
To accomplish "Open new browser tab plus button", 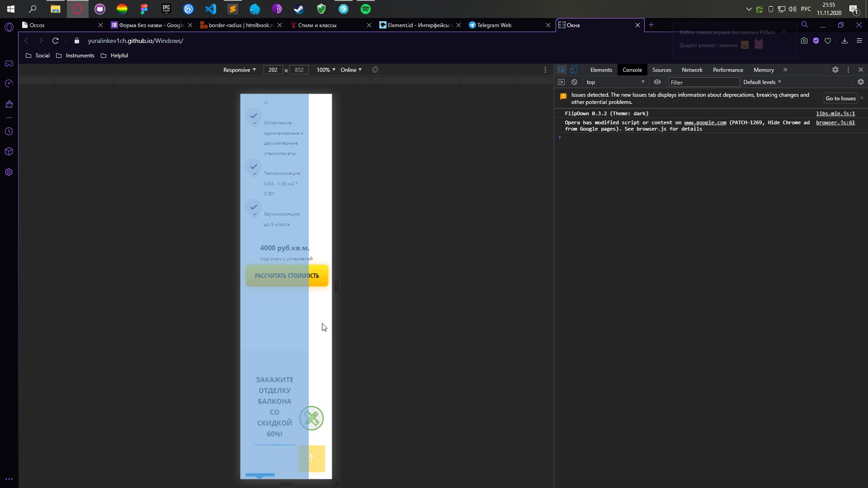I will (x=651, y=25).
